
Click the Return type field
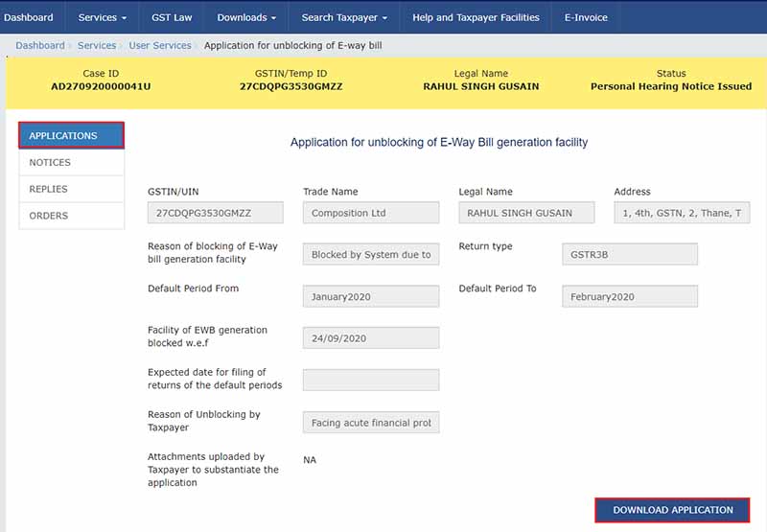pyautogui.click(x=630, y=254)
